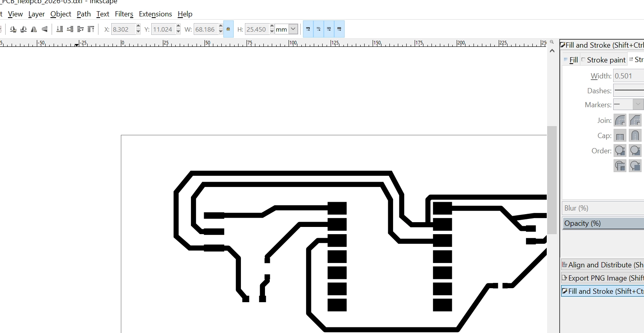The image size is (644, 333).
Task: Toggle scaling stroke width with object
Action: 308,29
